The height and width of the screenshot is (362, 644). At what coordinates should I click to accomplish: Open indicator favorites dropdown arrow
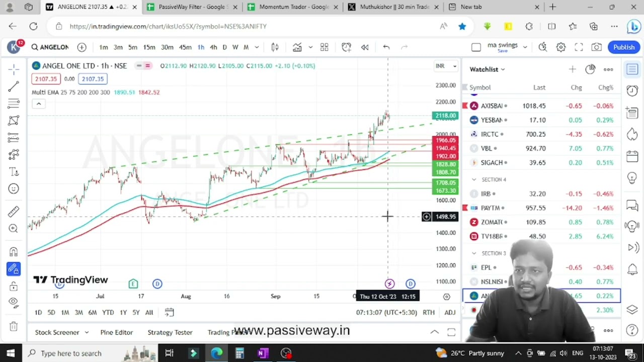[x=310, y=47]
